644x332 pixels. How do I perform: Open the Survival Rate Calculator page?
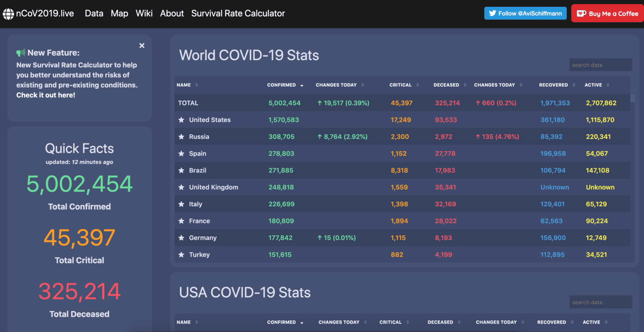(x=238, y=13)
